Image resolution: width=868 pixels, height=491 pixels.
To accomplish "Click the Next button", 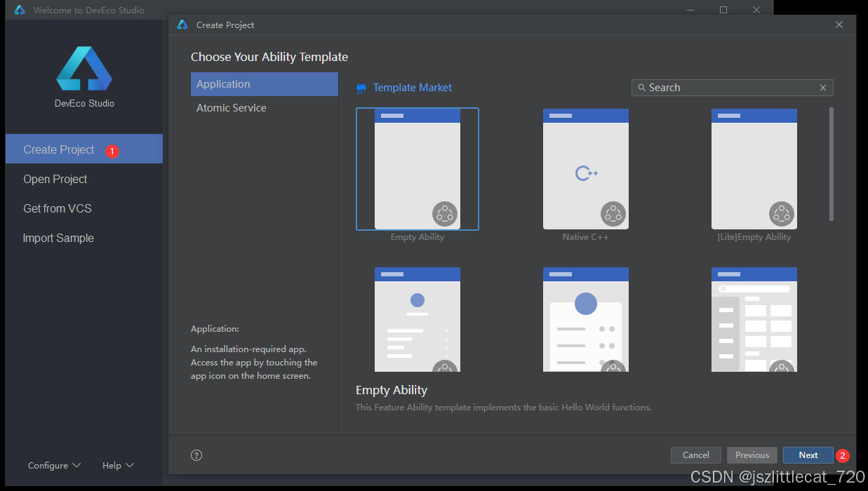I will 808,455.
